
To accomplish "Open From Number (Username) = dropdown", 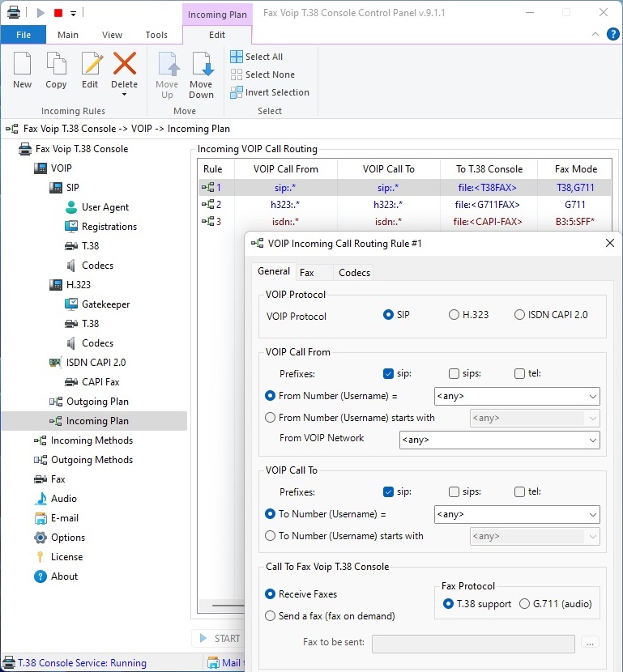I will pos(517,396).
